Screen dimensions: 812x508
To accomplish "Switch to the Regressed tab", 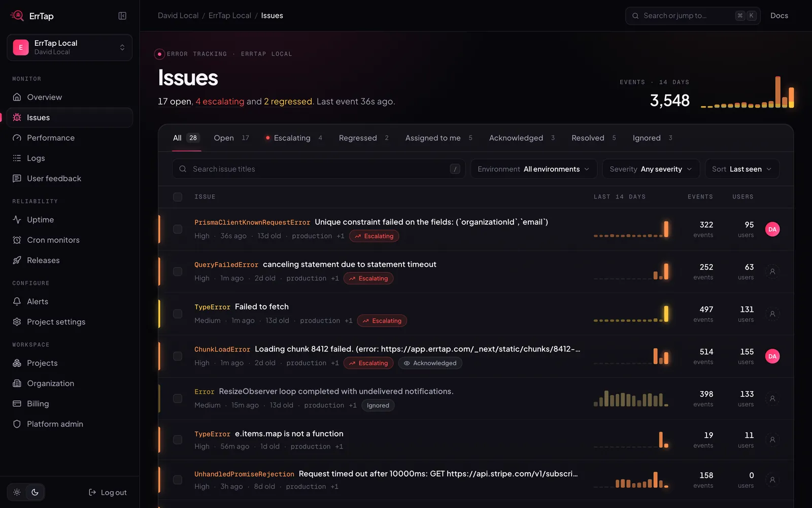I will tap(364, 138).
